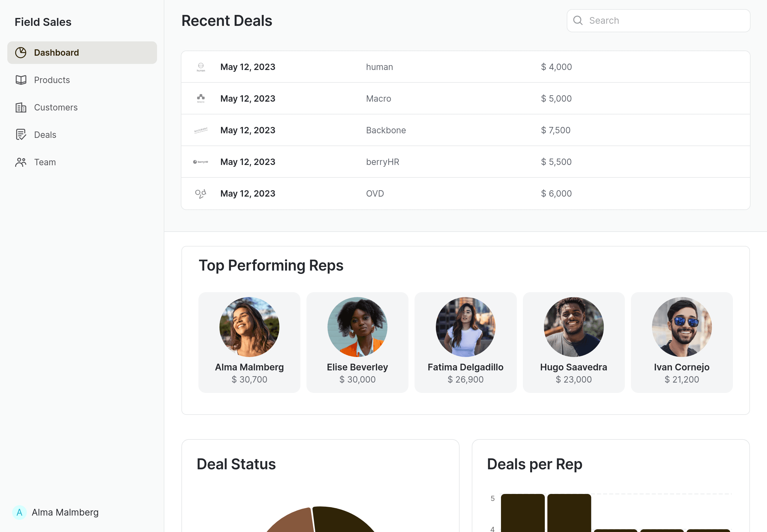Open the Customers page
This screenshot has width=767, height=532.
point(82,107)
